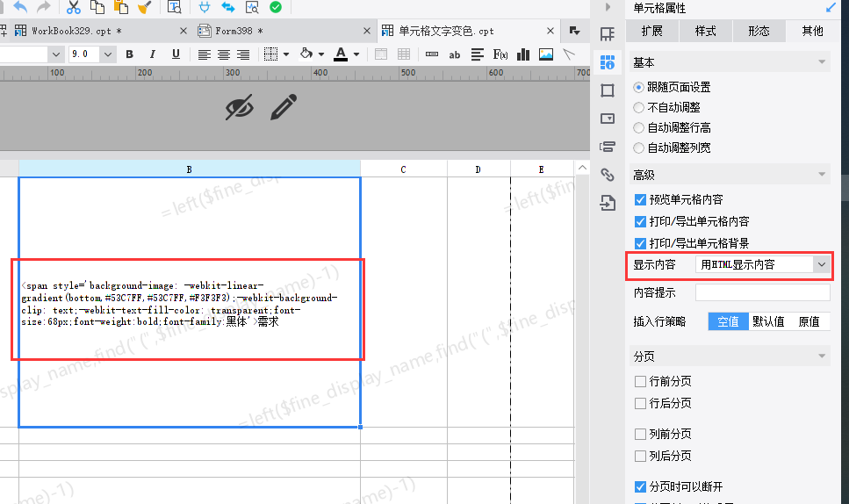The height and width of the screenshot is (504, 849).
Task: Click the Undo arrow icon
Action: (20, 7)
